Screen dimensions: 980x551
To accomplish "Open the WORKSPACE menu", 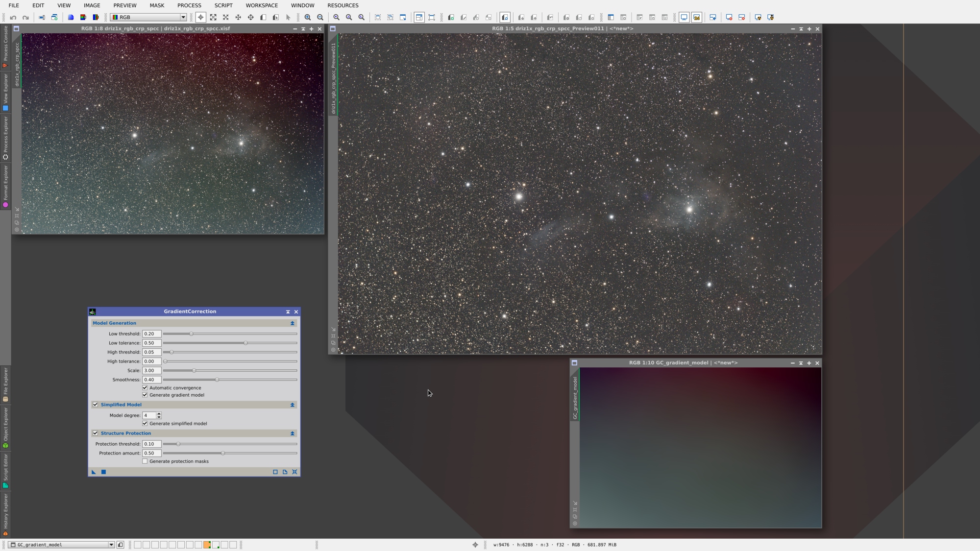I will coord(262,5).
